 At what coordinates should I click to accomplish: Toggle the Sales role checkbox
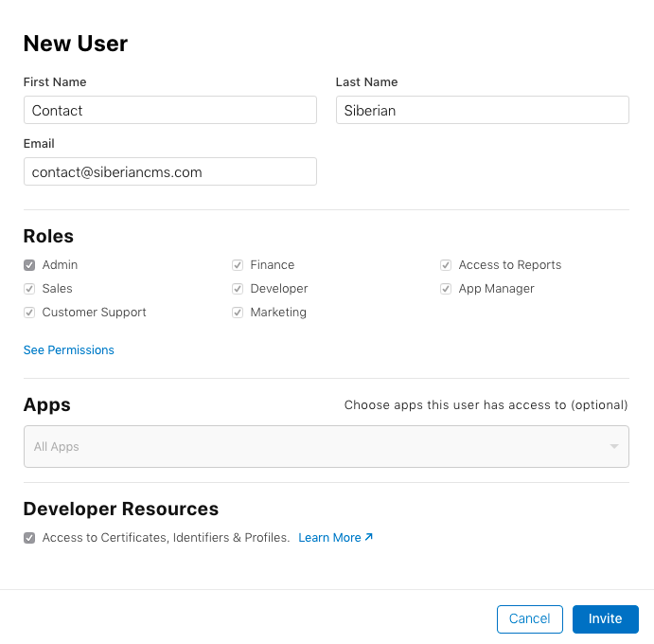point(29,289)
